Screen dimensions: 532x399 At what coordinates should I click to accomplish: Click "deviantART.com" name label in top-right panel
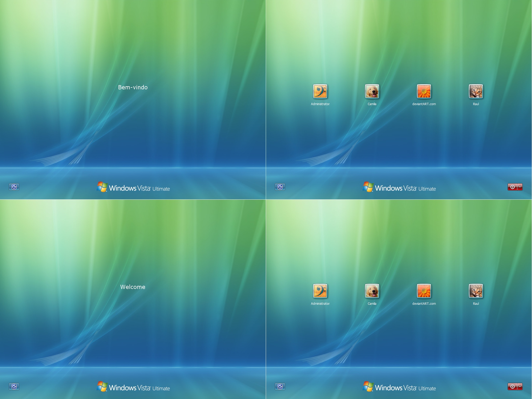(424, 104)
